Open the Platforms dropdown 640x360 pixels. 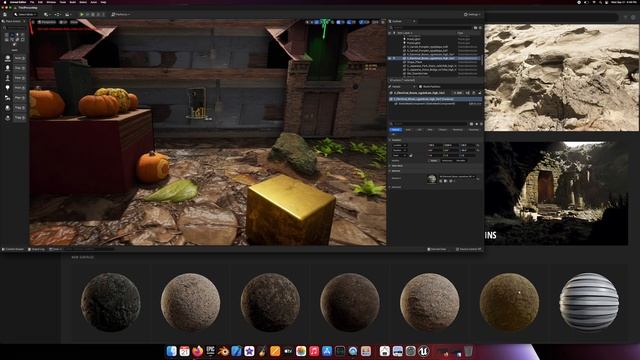coord(121,14)
